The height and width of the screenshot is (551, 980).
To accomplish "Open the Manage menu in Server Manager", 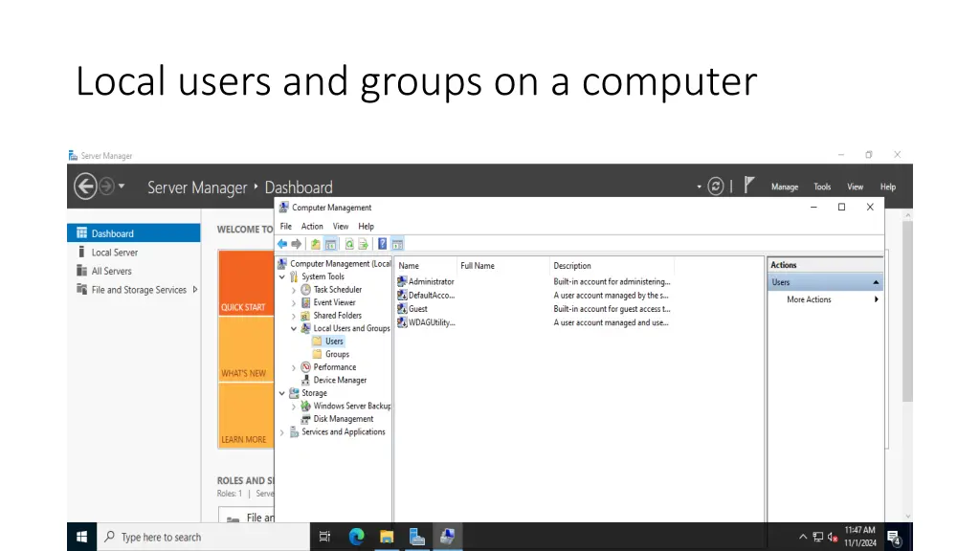I will pyautogui.click(x=785, y=187).
